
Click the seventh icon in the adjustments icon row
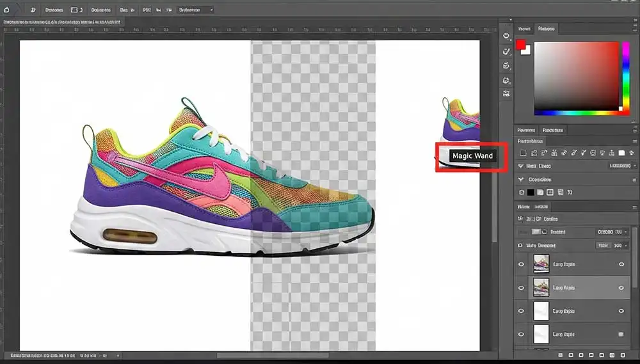click(x=583, y=153)
